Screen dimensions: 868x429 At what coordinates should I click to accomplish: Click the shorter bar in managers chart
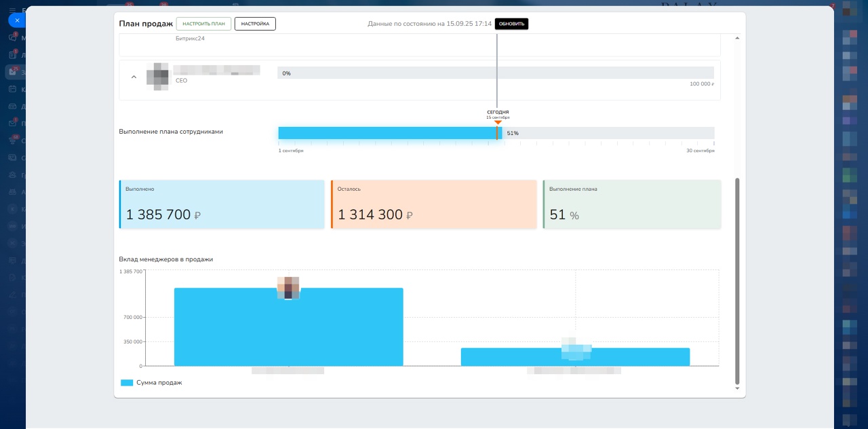575,357
